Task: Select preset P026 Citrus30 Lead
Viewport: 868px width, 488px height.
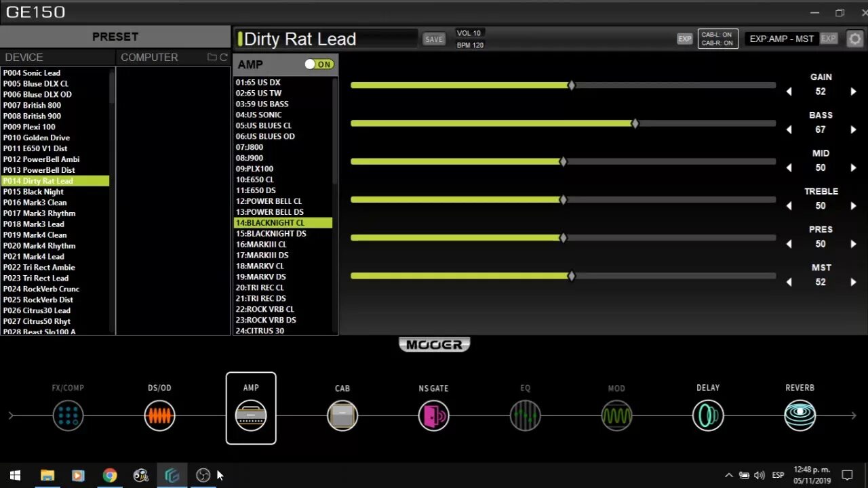Action: (55, 310)
